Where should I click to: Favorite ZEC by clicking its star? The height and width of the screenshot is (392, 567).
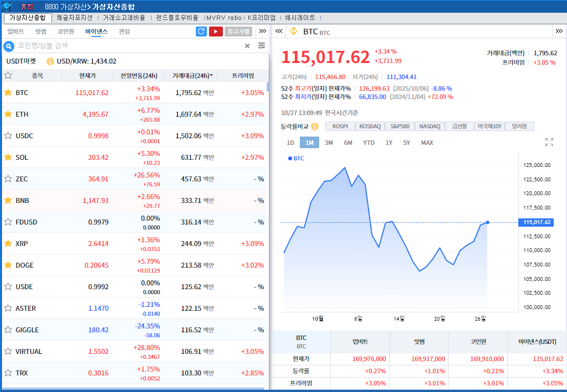tap(7, 179)
